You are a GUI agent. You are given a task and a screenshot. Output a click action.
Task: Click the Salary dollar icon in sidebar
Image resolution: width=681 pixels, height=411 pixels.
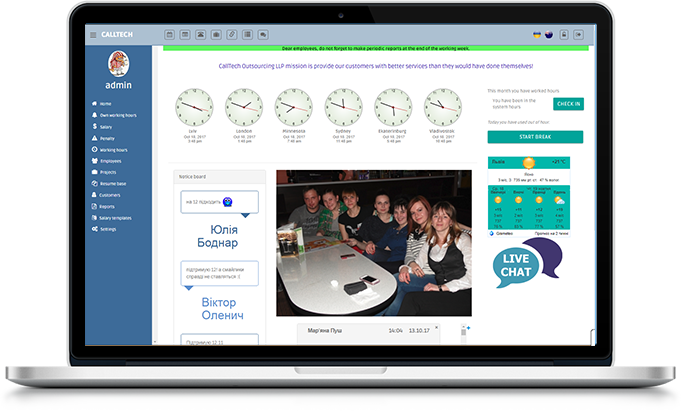[x=93, y=127]
